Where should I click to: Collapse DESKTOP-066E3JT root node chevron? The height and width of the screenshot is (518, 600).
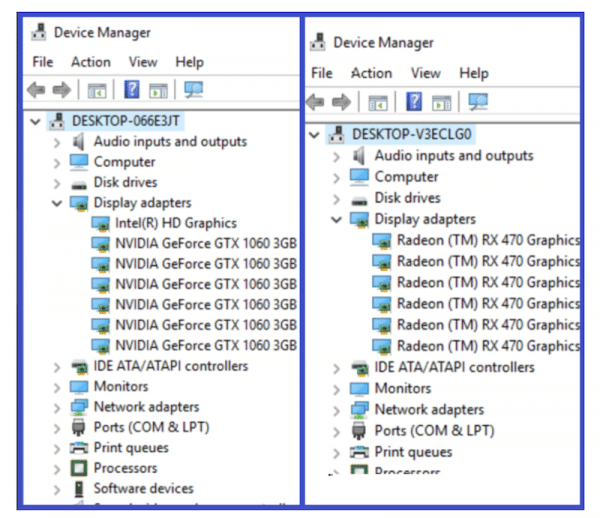pyautogui.click(x=35, y=122)
